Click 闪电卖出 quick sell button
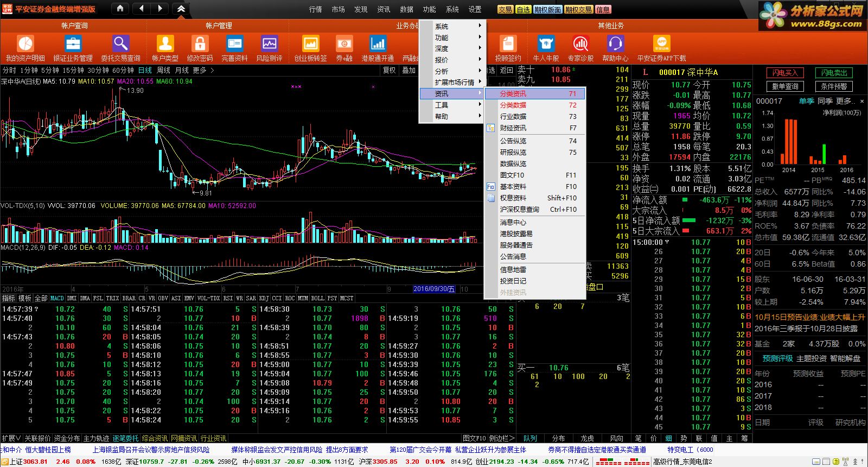 pos(834,73)
